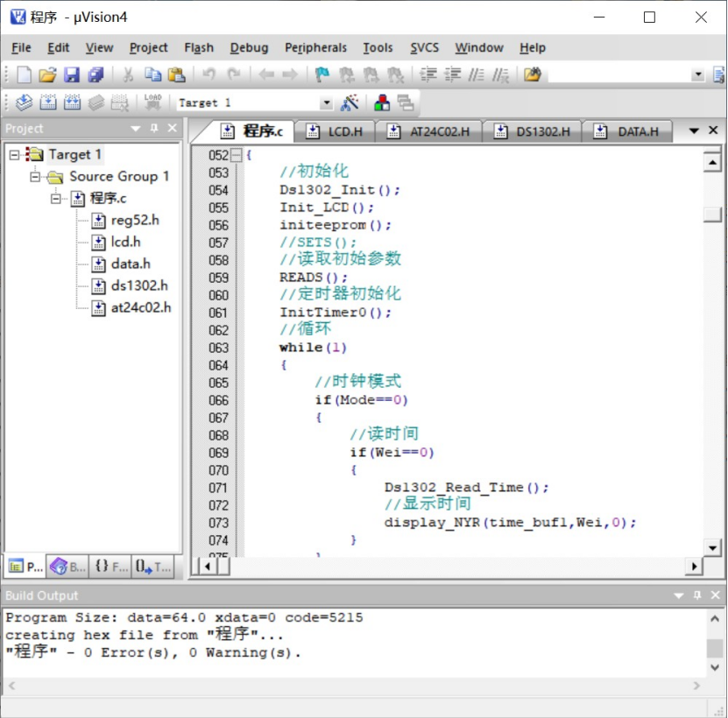The height and width of the screenshot is (718, 728).
Task: Open the Project menu
Action: click(x=149, y=48)
